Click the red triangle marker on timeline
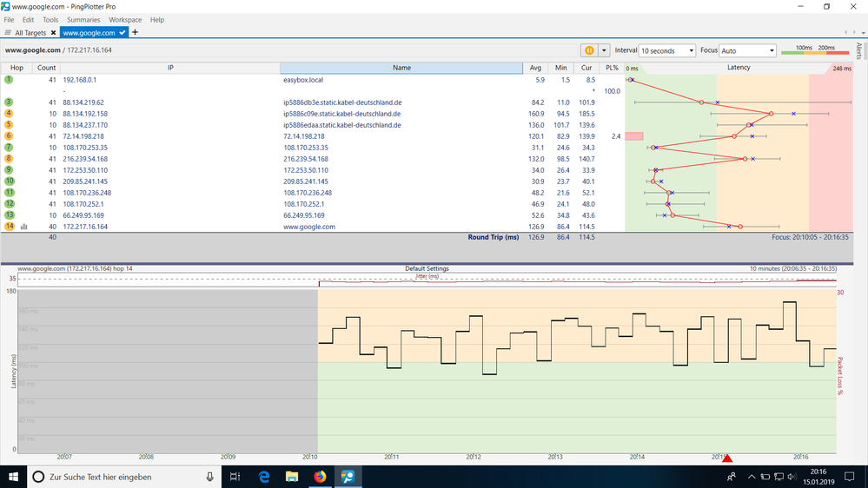Image resolution: width=868 pixels, height=488 pixels. coord(727,458)
